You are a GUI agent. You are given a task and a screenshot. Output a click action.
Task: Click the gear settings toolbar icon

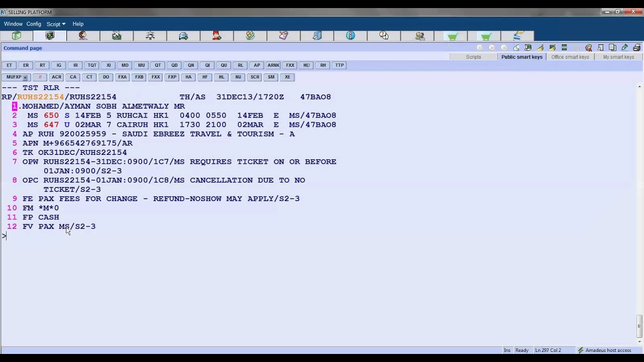tap(150, 36)
